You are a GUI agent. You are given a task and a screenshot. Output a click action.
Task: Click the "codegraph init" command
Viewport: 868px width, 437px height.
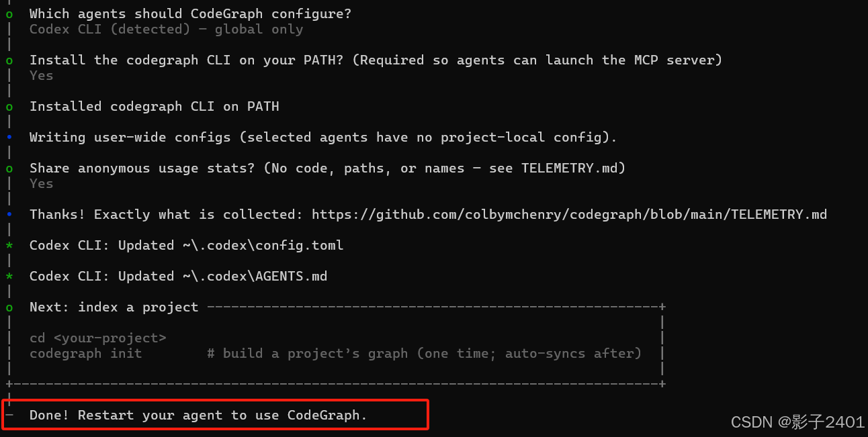85,353
